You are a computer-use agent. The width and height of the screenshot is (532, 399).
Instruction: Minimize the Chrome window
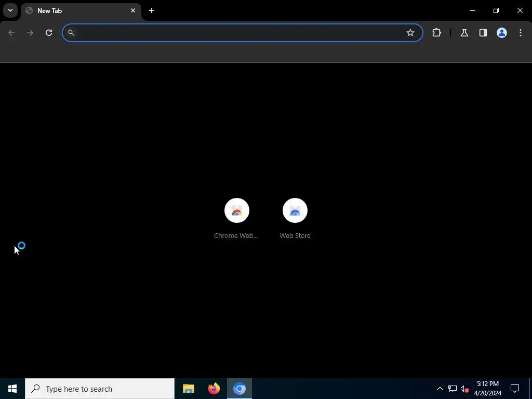tap(472, 10)
